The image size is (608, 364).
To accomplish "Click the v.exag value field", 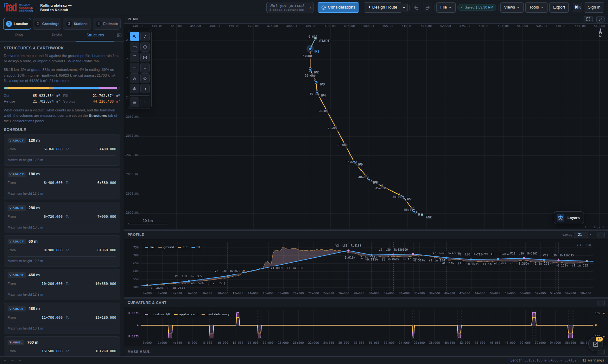I will 581,235.
